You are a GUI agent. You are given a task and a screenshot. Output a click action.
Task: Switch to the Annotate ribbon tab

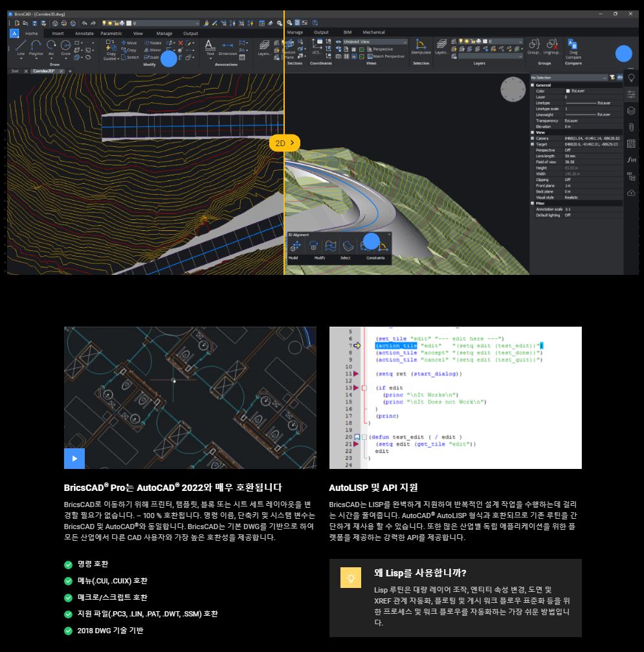tap(84, 33)
